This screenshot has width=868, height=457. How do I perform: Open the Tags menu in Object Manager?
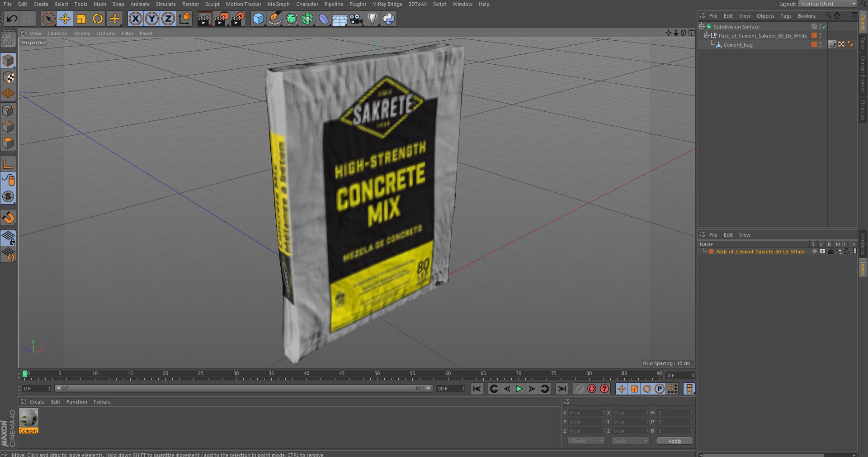pyautogui.click(x=786, y=16)
